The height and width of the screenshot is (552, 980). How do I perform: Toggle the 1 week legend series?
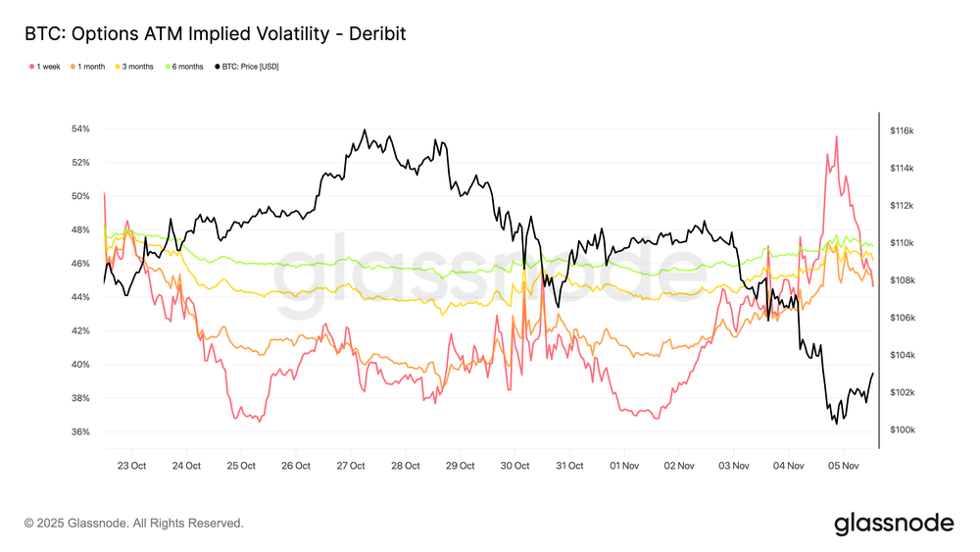tap(49, 67)
